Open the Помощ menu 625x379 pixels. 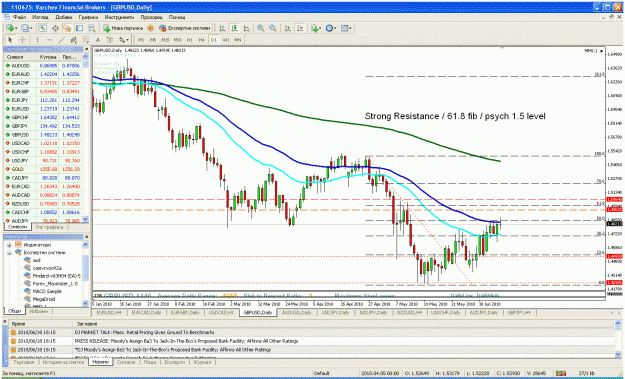click(177, 18)
